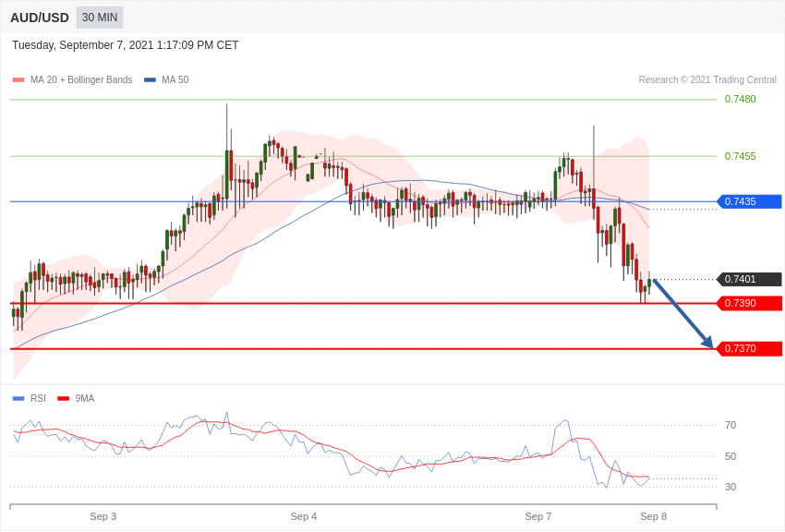This screenshot has width=785, height=532.
Task: Click the MA 20 + Bollinger Bands legend label
Action: pos(81,79)
